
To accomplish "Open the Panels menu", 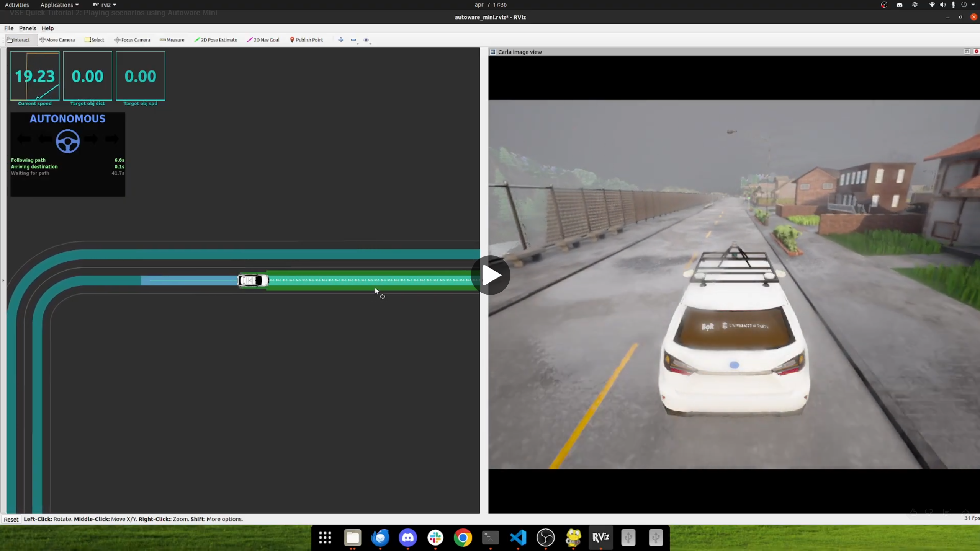I will point(28,28).
